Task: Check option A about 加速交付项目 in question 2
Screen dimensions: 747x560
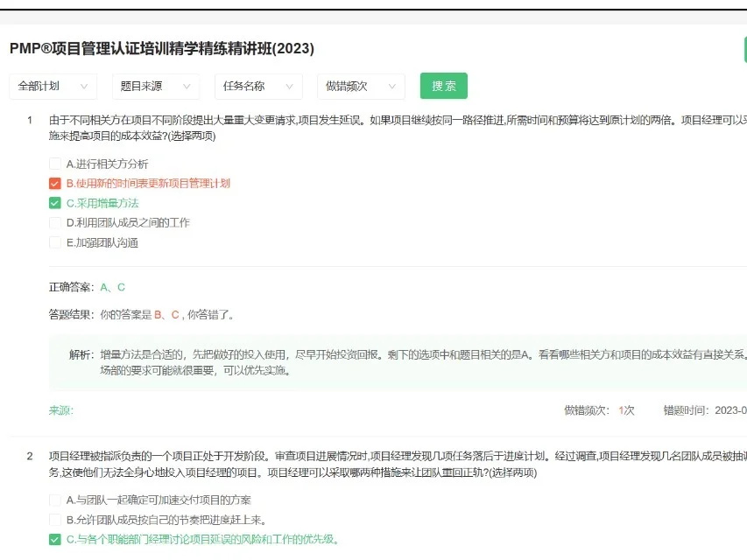Action: click(x=53, y=500)
